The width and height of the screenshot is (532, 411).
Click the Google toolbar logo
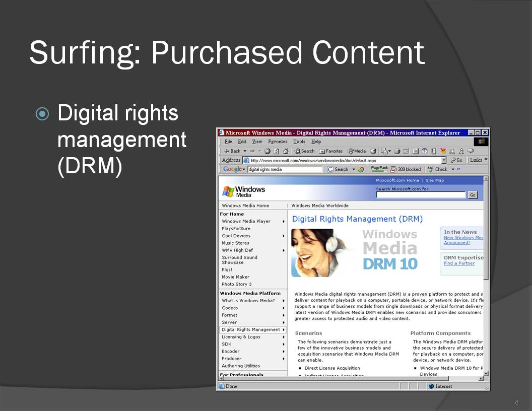(232, 169)
